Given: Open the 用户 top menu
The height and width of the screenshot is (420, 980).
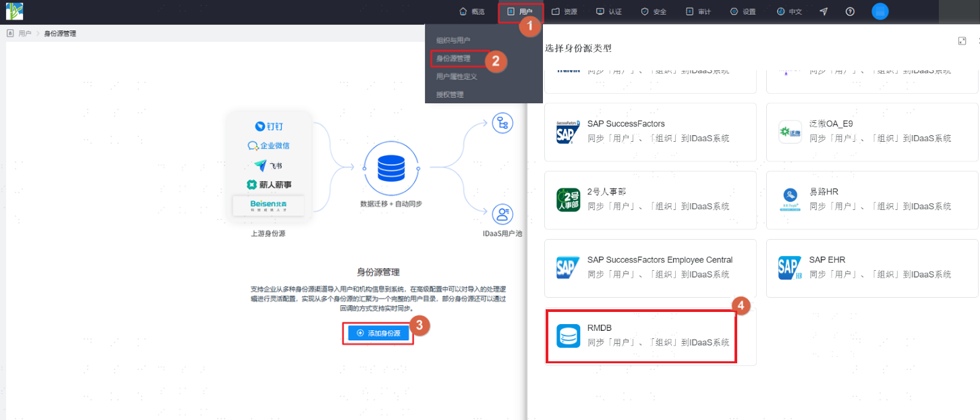Looking at the screenshot, I should (x=520, y=11).
